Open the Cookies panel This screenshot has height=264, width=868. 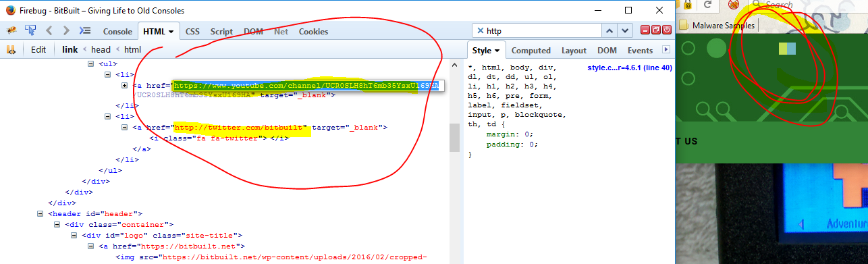click(313, 32)
